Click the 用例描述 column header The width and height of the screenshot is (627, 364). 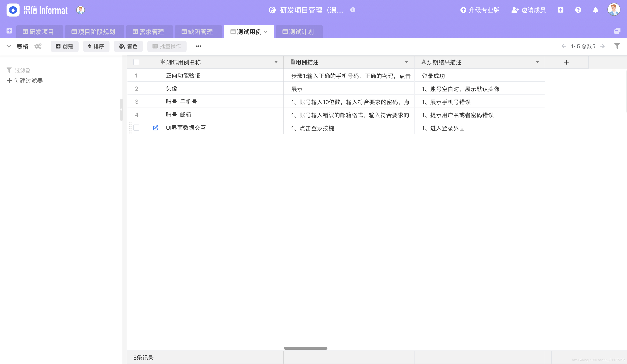point(349,62)
